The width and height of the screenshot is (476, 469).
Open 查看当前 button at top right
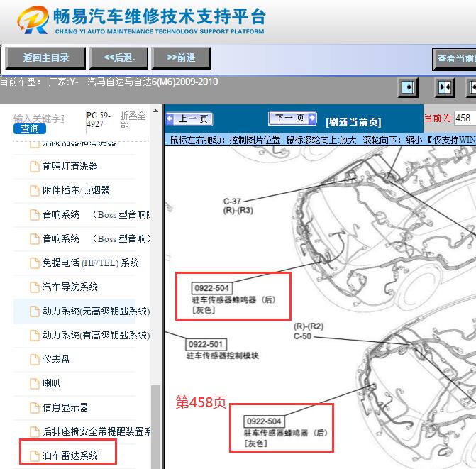(455, 59)
